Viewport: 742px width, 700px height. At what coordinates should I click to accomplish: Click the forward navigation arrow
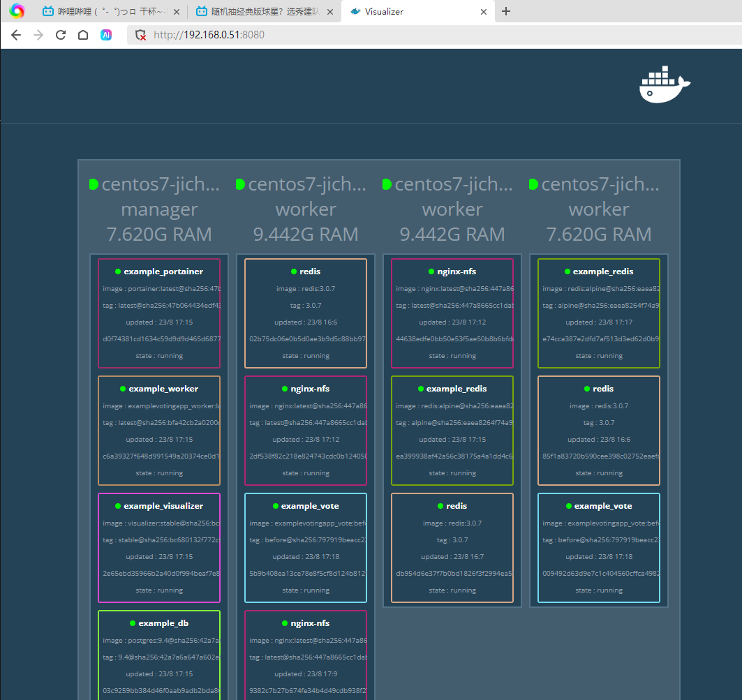click(x=38, y=35)
